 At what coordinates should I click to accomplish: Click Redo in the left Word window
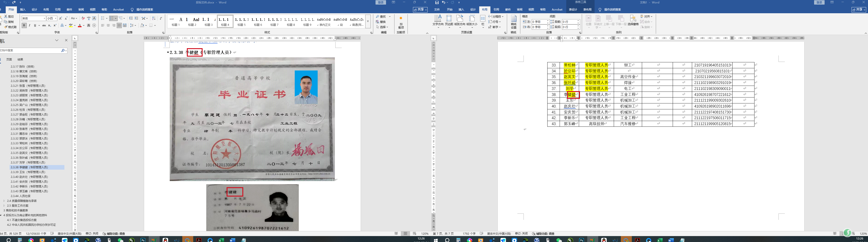pyautogui.click(x=14, y=2)
